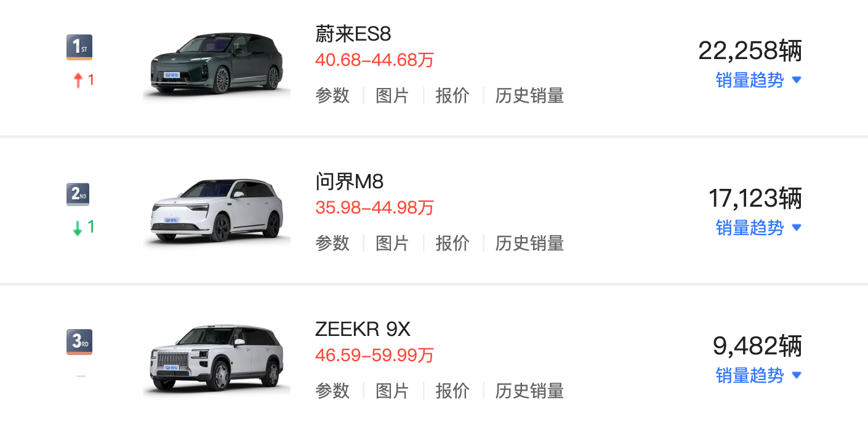Open 蔚来ES8 model title link
The width and height of the screenshot is (868, 427).
tap(353, 34)
